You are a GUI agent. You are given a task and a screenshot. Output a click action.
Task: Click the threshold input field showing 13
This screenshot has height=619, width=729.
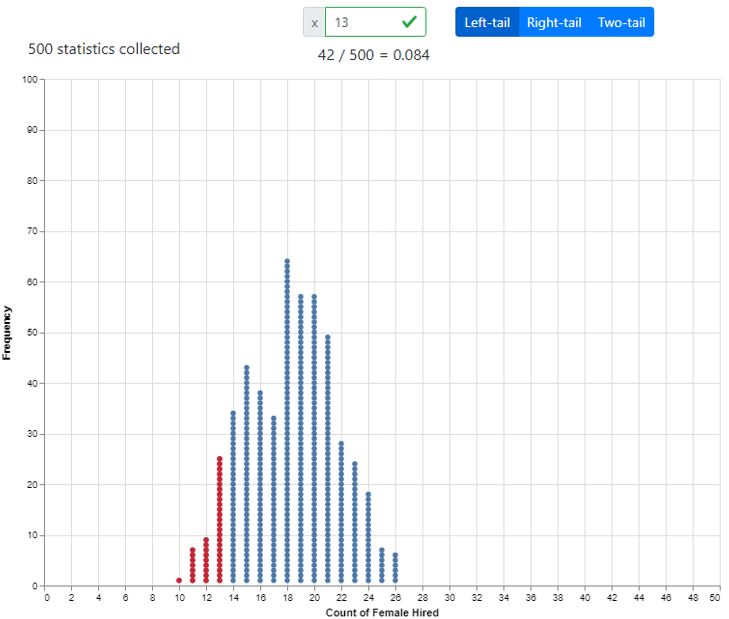pos(375,22)
